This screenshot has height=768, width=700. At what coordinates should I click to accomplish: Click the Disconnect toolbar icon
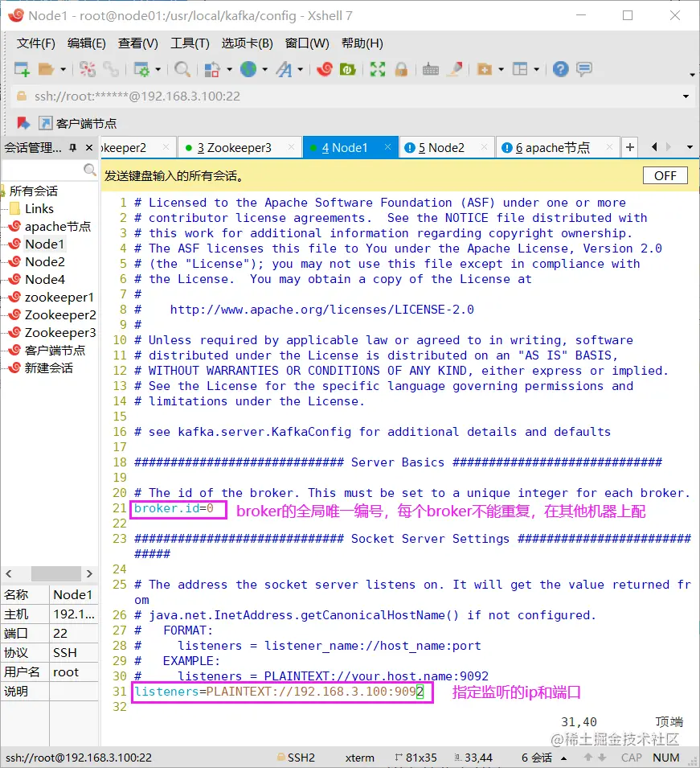88,69
